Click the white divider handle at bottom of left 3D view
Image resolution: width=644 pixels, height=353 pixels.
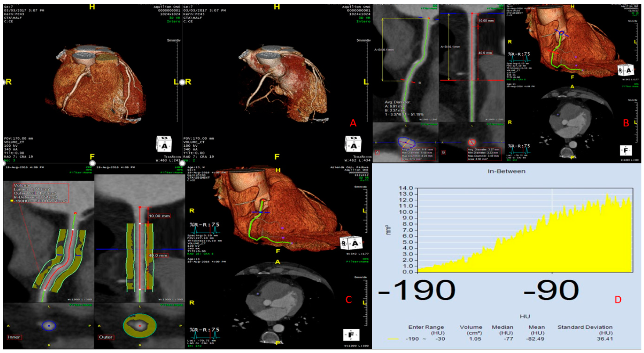(x=92, y=163)
